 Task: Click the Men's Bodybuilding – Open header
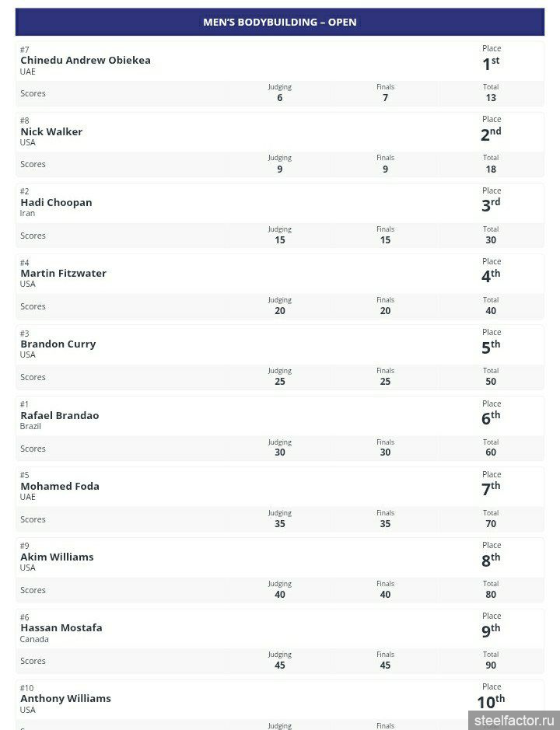tap(280, 23)
